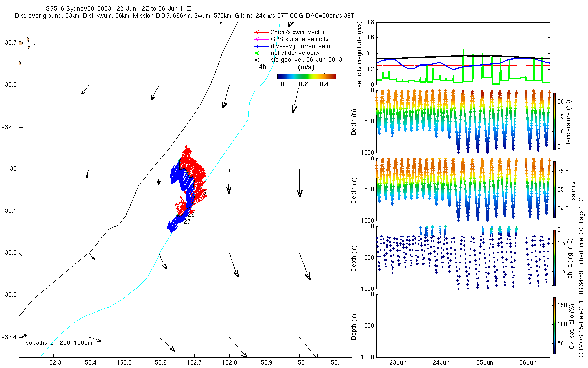The image size is (588, 368).
Task: Click the '34.5' salinity colorbar tick
Action: (x=563, y=209)
